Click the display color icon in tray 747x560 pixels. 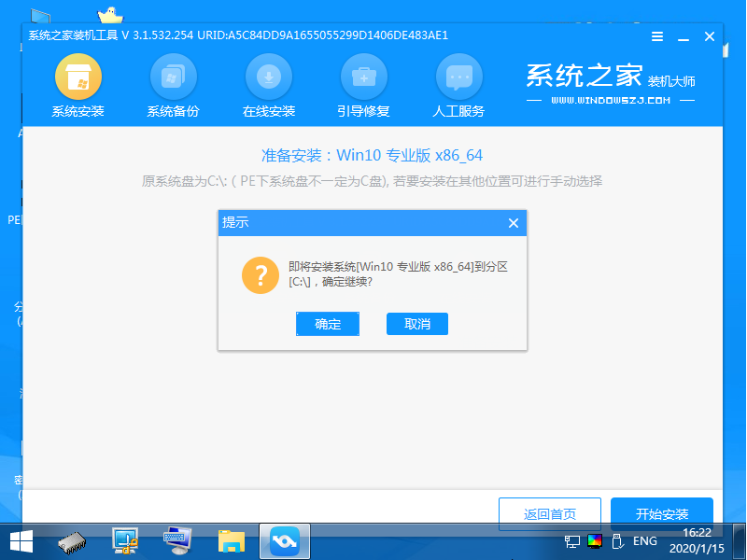click(x=596, y=541)
